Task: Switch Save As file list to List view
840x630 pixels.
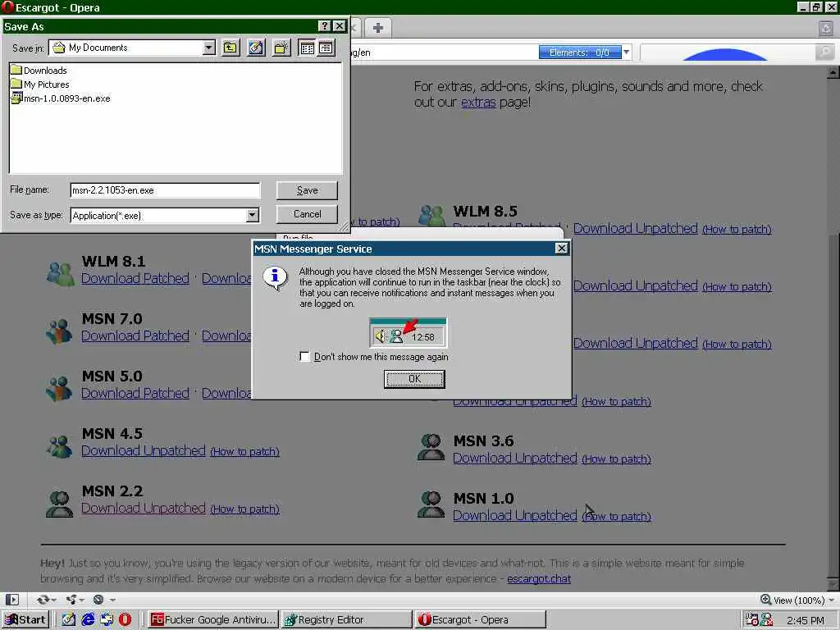Action: click(x=308, y=48)
